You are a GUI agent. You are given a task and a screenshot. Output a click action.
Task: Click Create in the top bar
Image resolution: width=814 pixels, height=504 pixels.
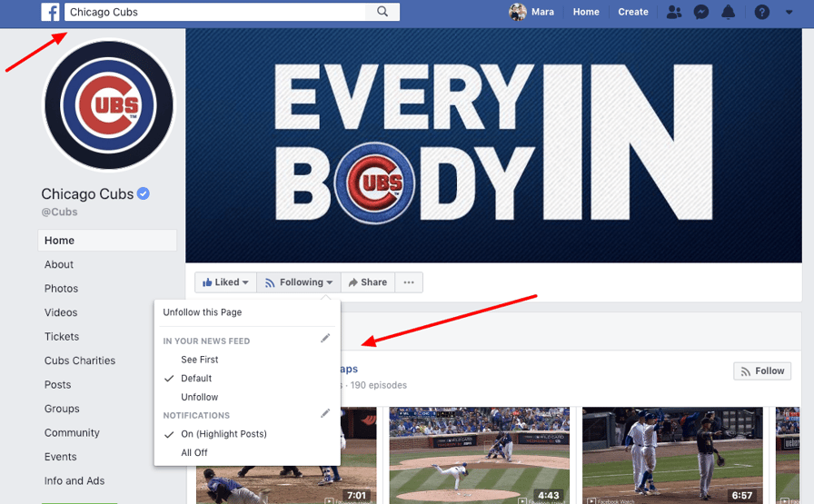(633, 12)
